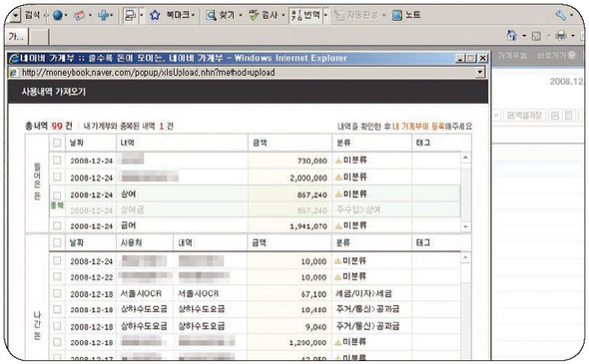This screenshot has width=589, height=364.
Task: Click 세금/이자>세금 category for 서울시OCR
Action: coord(363,293)
